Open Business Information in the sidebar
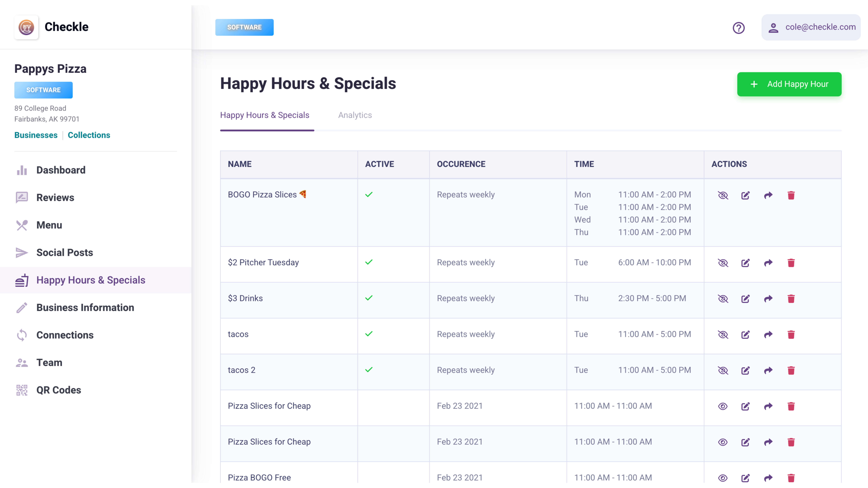This screenshot has height=488, width=868. click(96, 308)
